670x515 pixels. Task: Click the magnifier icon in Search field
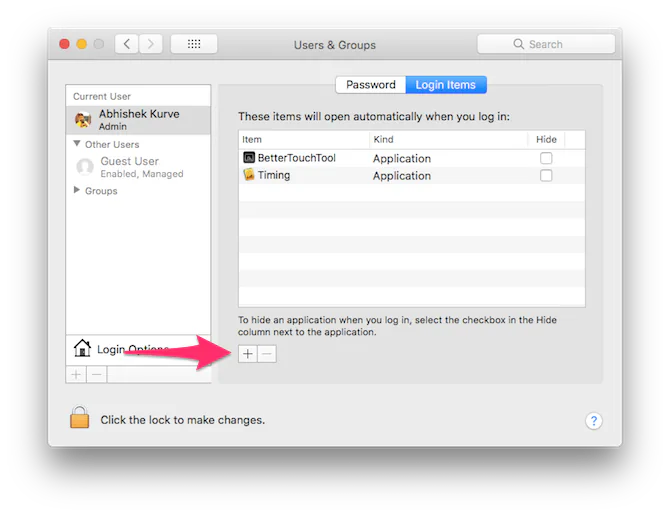[x=518, y=44]
